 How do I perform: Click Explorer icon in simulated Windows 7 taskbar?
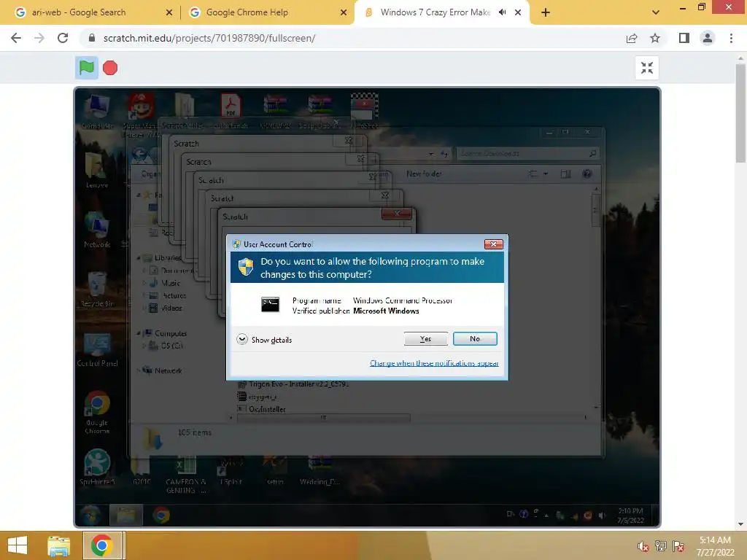click(x=126, y=516)
